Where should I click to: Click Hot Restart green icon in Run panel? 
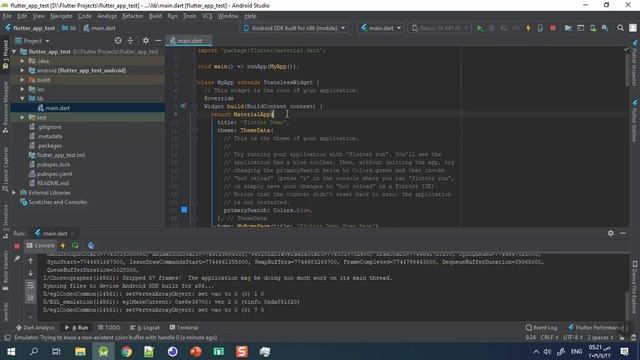click(75, 246)
